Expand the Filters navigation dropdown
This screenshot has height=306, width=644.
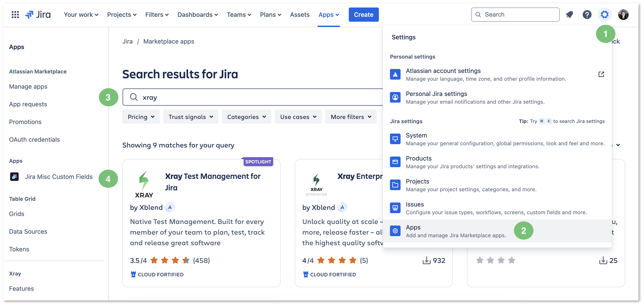(x=157, y=15)
